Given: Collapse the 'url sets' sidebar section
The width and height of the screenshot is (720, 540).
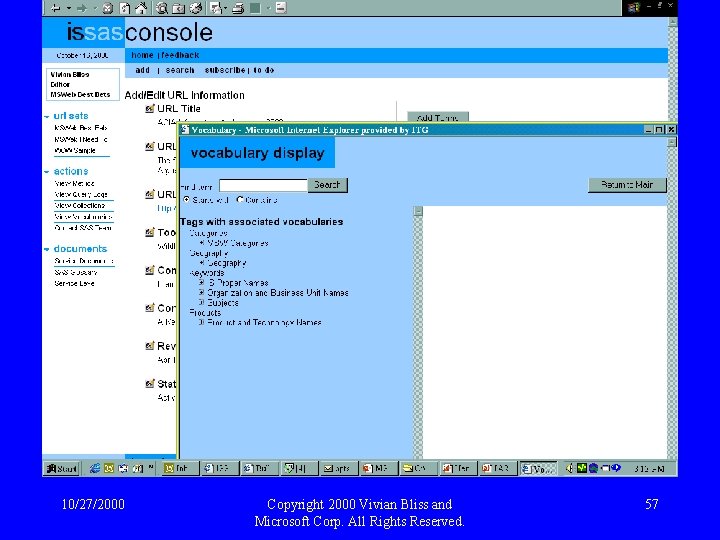Looking at the screenshot, I should 46,117.
